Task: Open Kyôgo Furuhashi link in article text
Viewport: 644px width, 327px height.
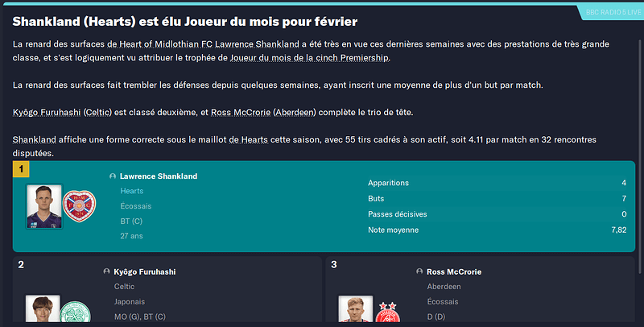Action: [x=47, y=113]
